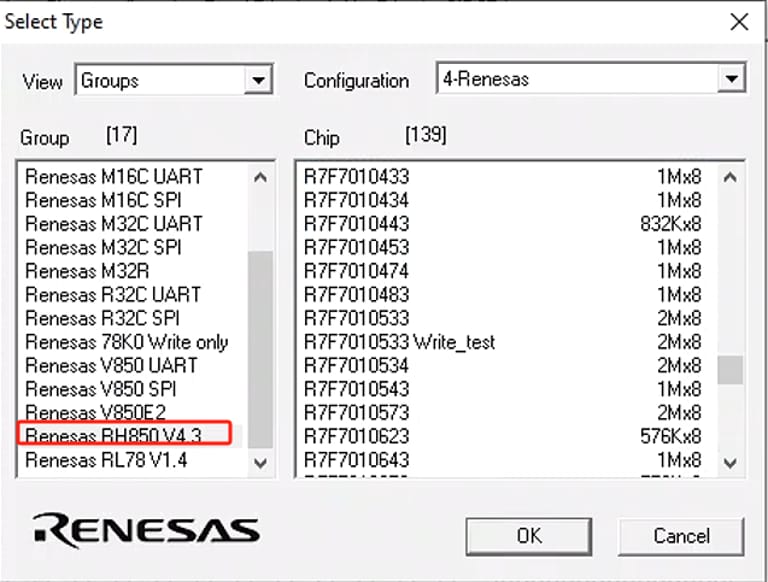This screenshot has height=582, width=768.
Task: Select chip R7F7010623 576Kx8
Action: 357,437
